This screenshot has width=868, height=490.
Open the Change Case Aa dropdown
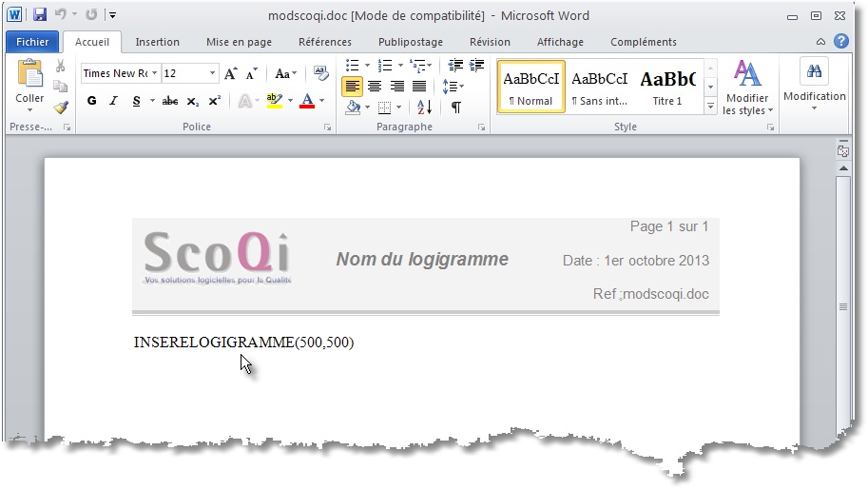pyautogui.click(x=285, y=73)
